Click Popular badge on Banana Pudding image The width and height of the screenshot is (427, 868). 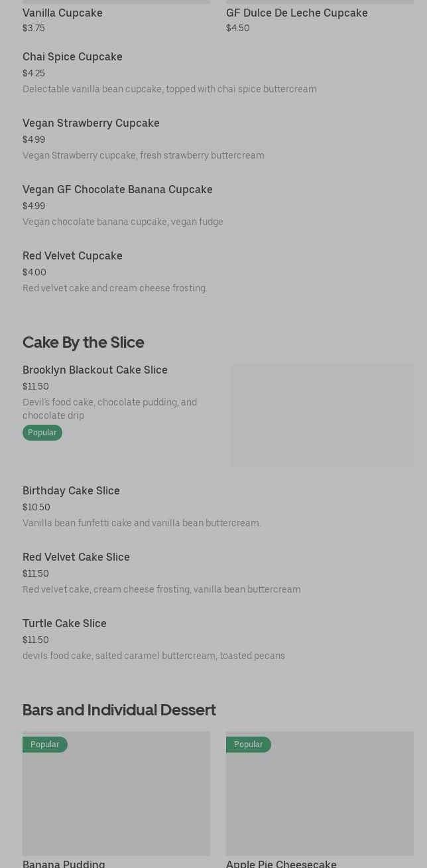(45, 745)
